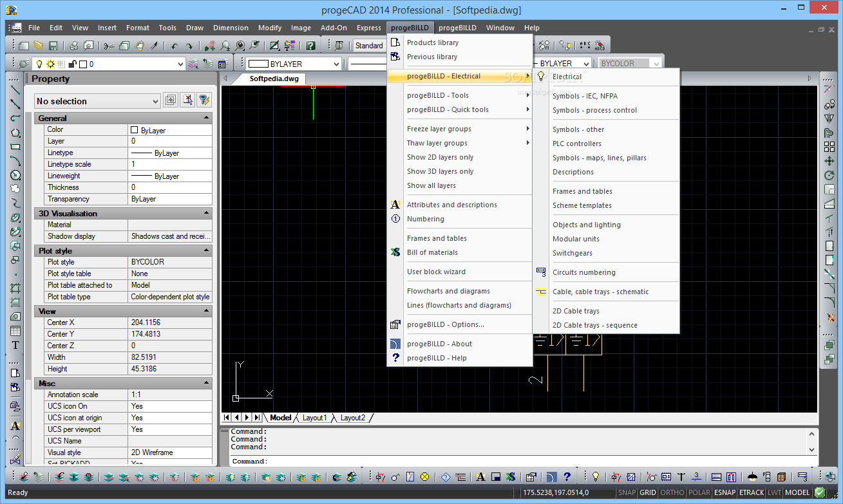This screenshot has height=504, width=843.
Task: Collapse the 3D Visualisation section
Action: 206,213
